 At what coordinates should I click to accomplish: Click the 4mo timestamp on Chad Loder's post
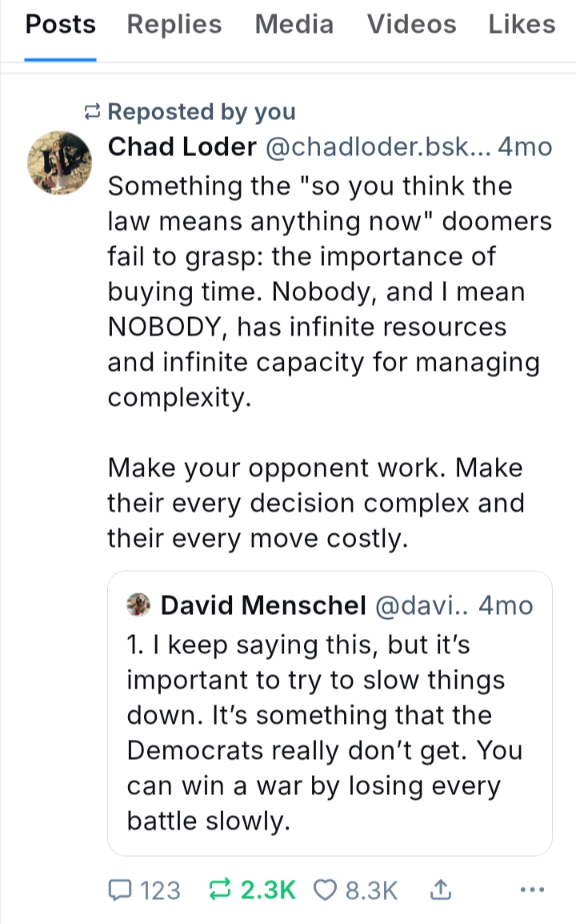[x=525, y=147]
